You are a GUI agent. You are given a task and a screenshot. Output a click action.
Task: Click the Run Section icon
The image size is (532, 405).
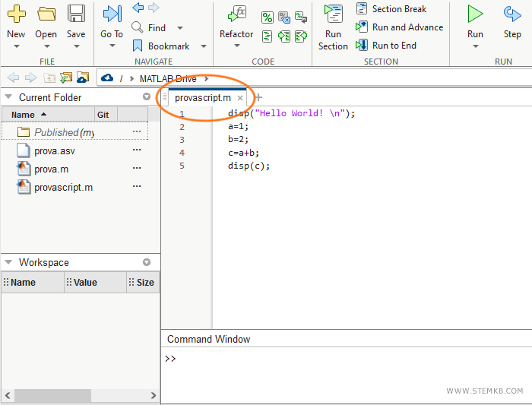[333, 14]
